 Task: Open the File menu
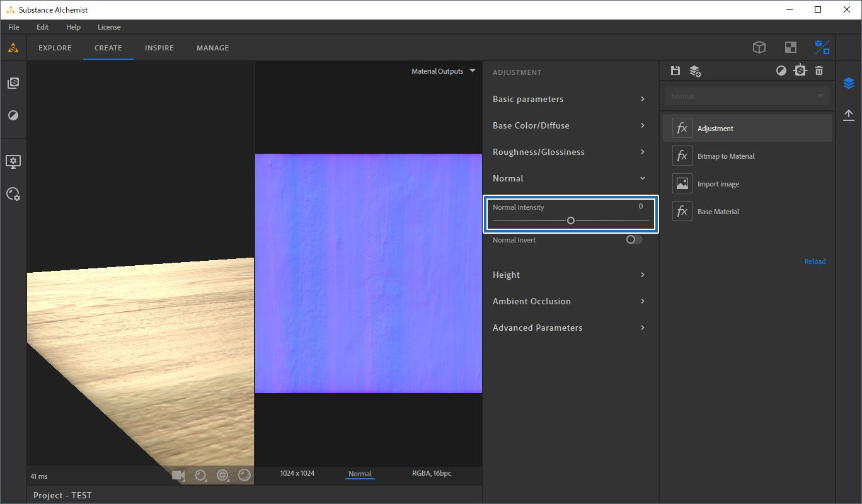click(14, 27)
